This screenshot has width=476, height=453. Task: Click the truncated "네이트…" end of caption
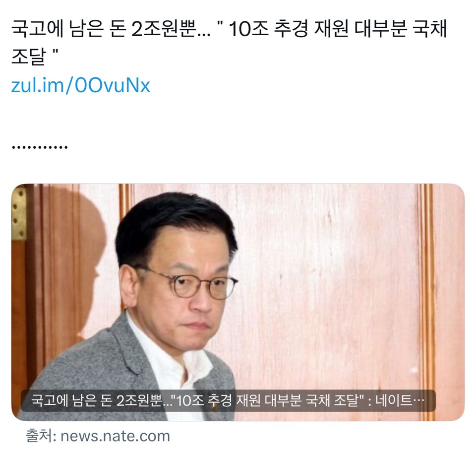400,400
